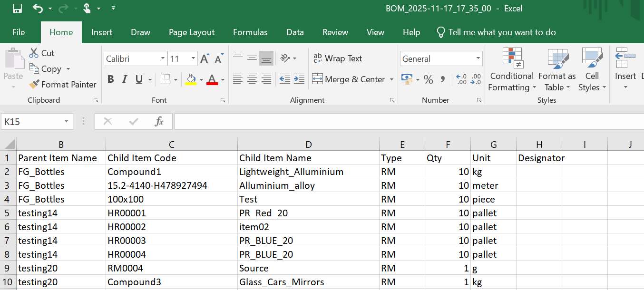Screen dimensions: 644x290
Task: Click the Format Painter brush
Action: click(x=34, y=85)
